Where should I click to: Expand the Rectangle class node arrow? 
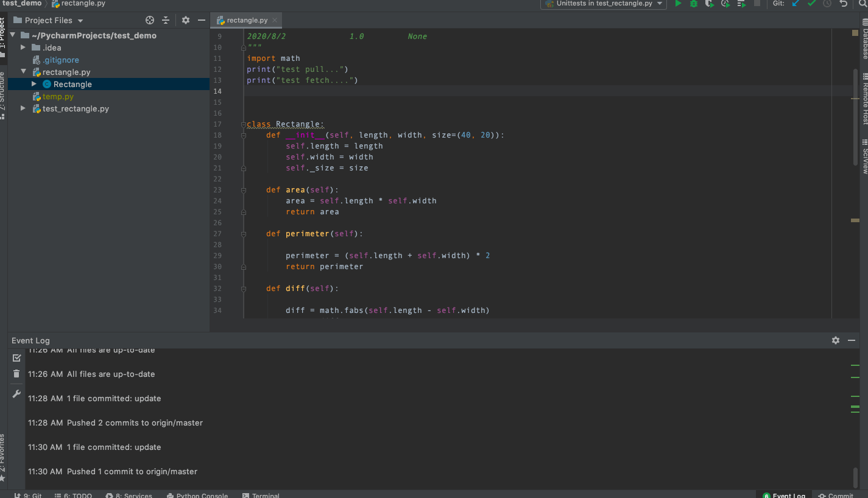pos(34,84)
